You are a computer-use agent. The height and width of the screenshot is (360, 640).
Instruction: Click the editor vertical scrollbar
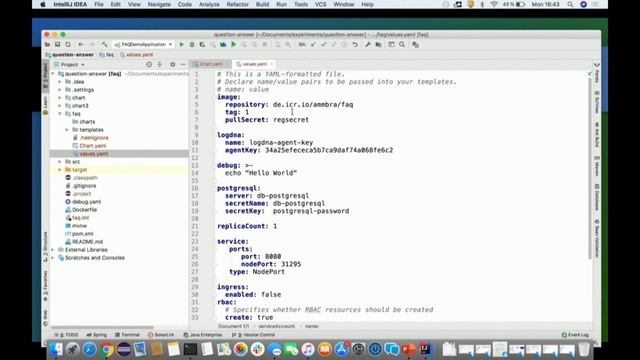pyautogui.click(x=590, y=167)
